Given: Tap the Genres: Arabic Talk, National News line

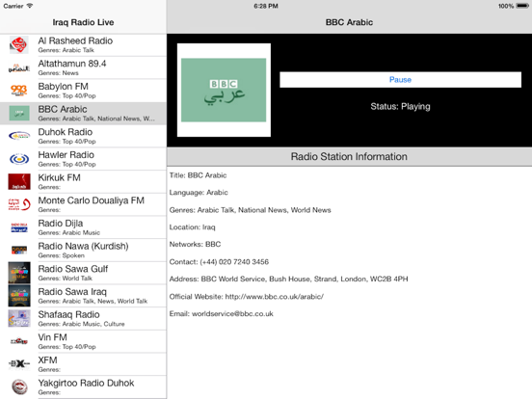Looking at the screenshot, I should point(250,210).
